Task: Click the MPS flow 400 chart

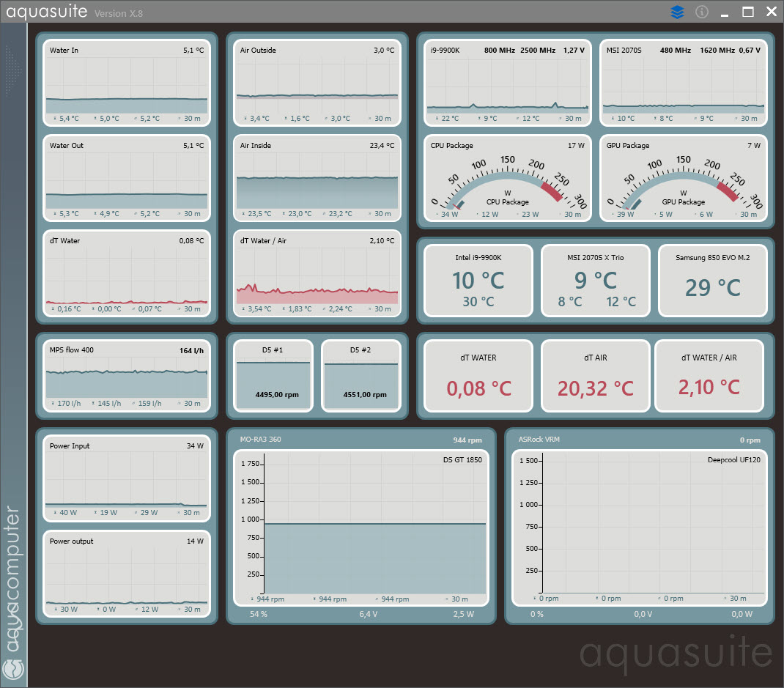Action: tap(127, 376)
